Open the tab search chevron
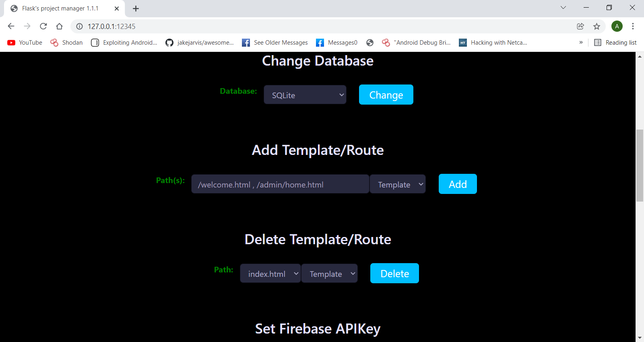The width and height of the screenshot is (644, 342). click(x=563, y=7)
